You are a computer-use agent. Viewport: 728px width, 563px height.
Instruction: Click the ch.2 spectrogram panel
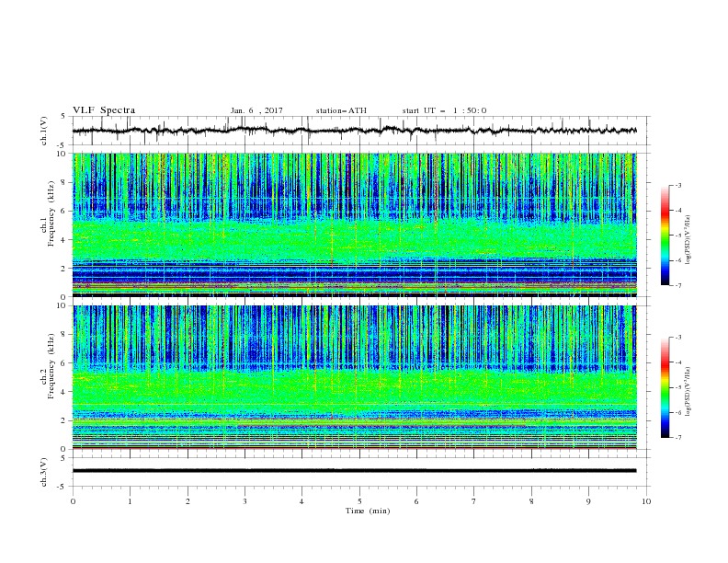(x=354, y=377)
